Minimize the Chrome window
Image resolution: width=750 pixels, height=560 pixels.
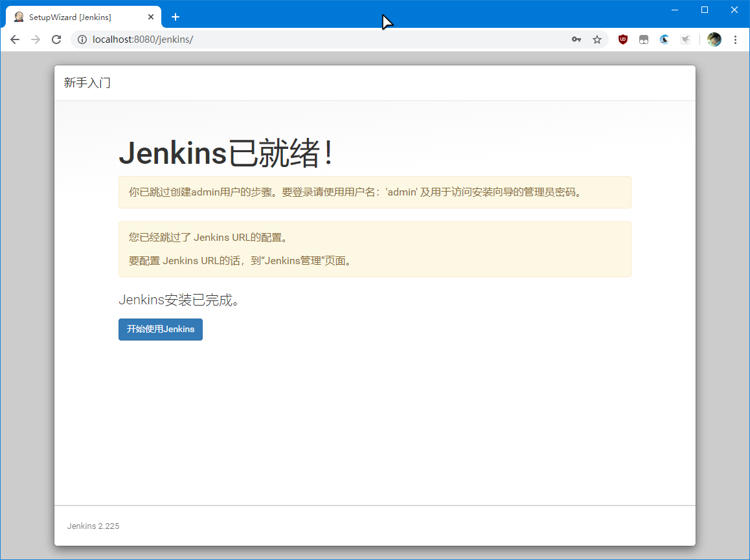pyautogui.click(x=675, y=10)
